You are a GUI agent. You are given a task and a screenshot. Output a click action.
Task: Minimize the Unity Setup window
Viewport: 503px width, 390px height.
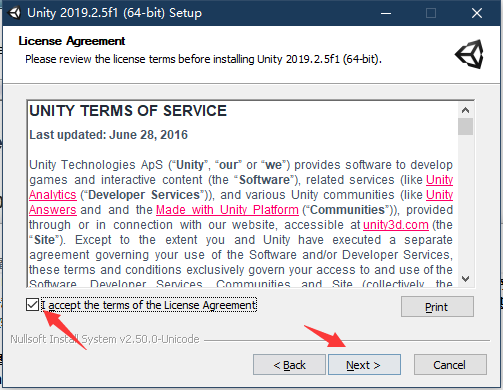click(x=386, y=13)
